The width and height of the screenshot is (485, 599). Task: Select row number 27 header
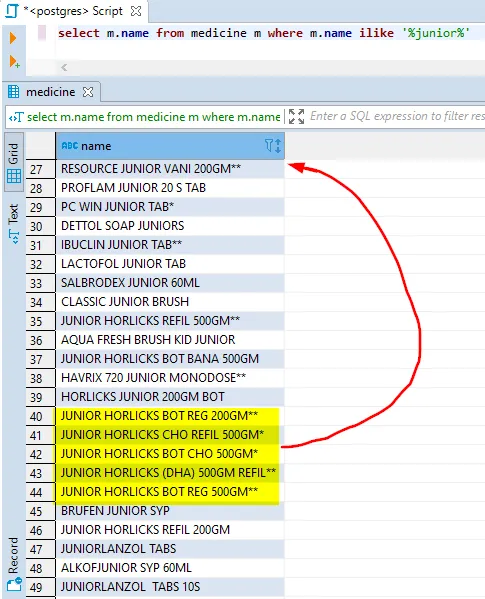click(x=40, y=169)
